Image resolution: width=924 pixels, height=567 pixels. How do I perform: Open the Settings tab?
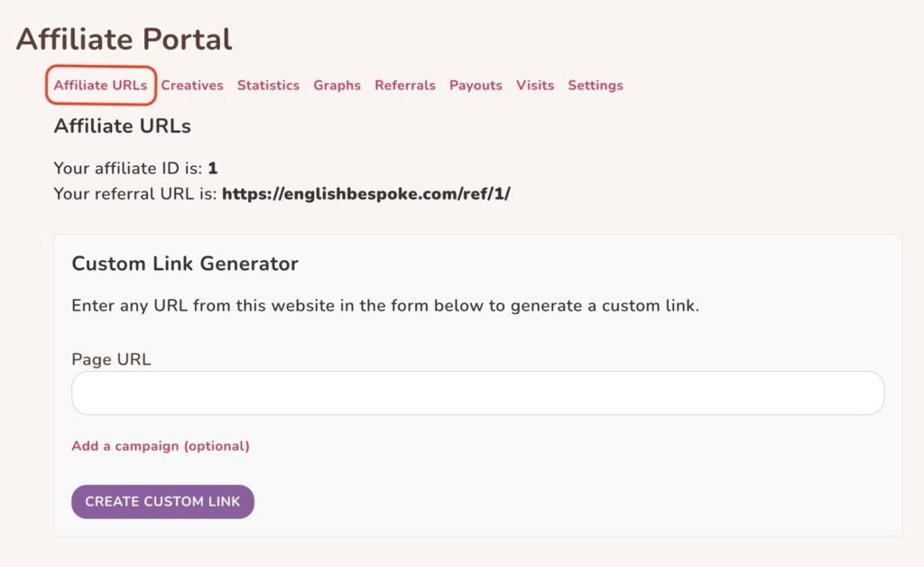pyautogui.click(x=596, y=85)
